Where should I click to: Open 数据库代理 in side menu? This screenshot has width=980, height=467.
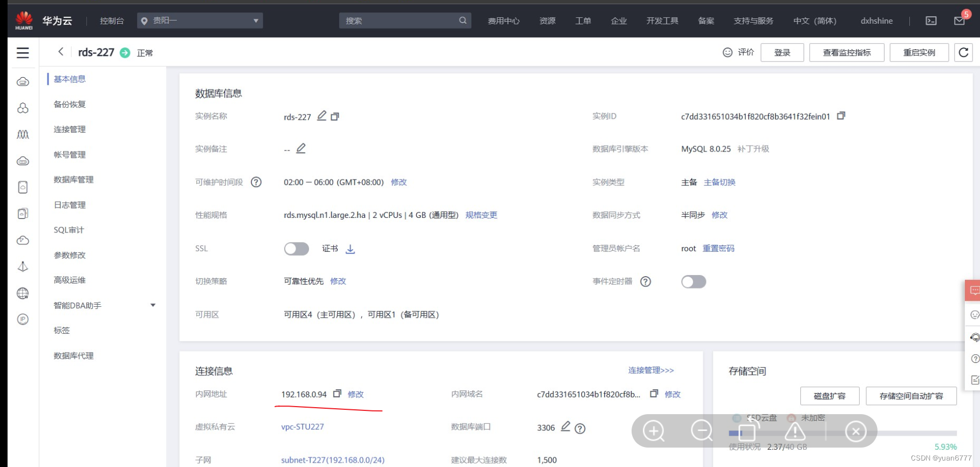(x=74, y=355)
